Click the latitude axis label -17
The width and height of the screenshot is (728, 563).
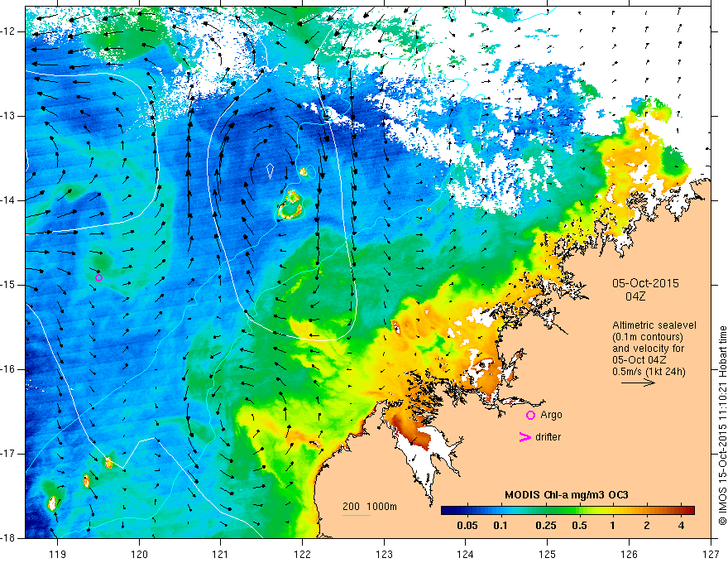click(9, 454)
